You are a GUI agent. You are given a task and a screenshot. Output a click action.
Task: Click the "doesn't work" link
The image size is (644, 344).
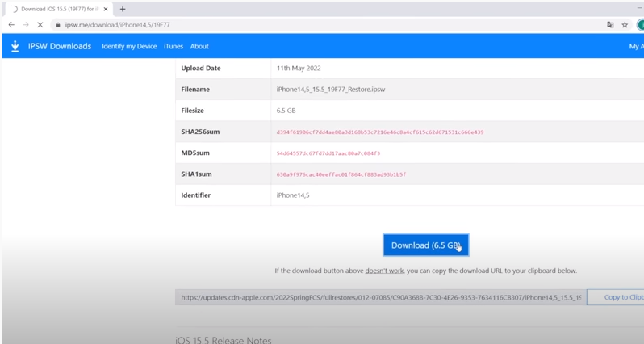tap(384, 271)
